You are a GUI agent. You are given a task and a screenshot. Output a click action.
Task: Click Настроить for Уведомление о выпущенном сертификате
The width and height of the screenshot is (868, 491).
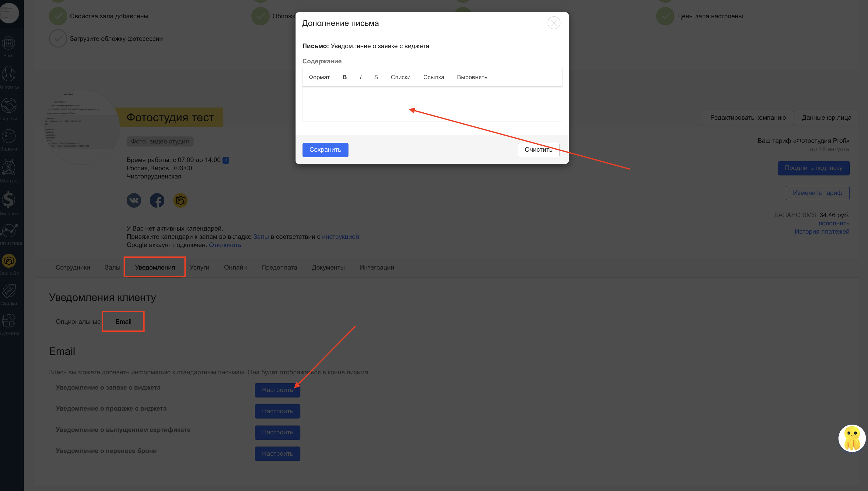[277, 433]
